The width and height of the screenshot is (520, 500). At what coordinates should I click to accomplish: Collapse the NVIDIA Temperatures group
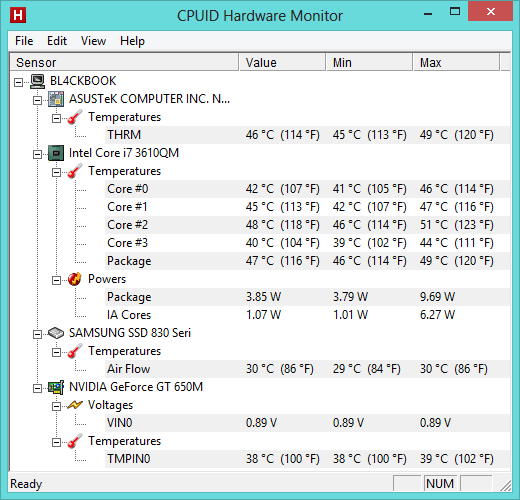click(57, 442)
